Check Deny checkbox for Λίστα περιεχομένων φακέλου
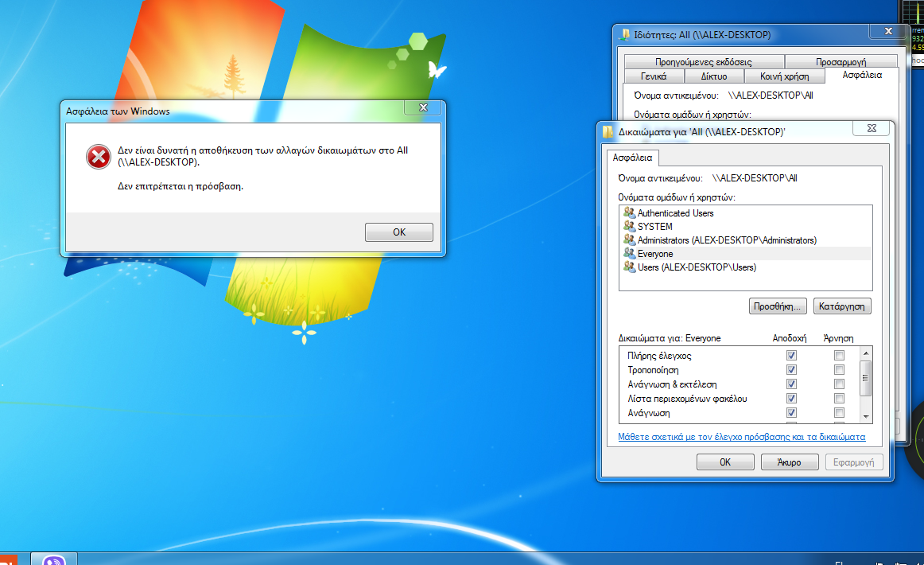The height and width of the screenshot is (565, 924). coord(839,399)
